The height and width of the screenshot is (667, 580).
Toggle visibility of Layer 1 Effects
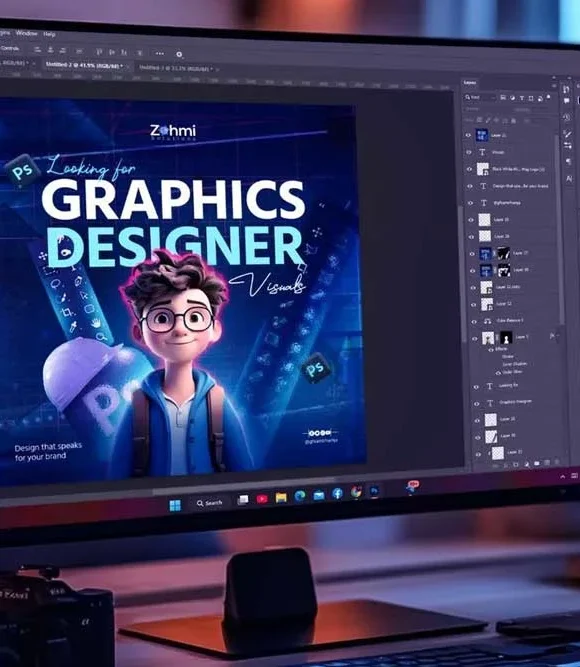tap(491, 349)
